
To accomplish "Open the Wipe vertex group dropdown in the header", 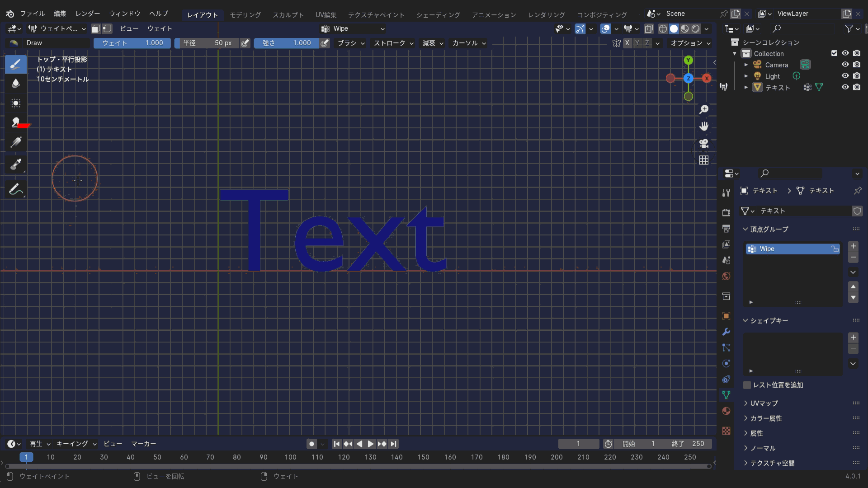I will coord(354,28).
